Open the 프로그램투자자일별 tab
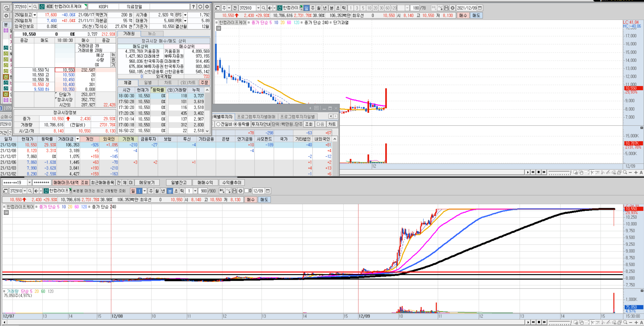The width and height of the screenshot is (644, 326). coord(298,117)
